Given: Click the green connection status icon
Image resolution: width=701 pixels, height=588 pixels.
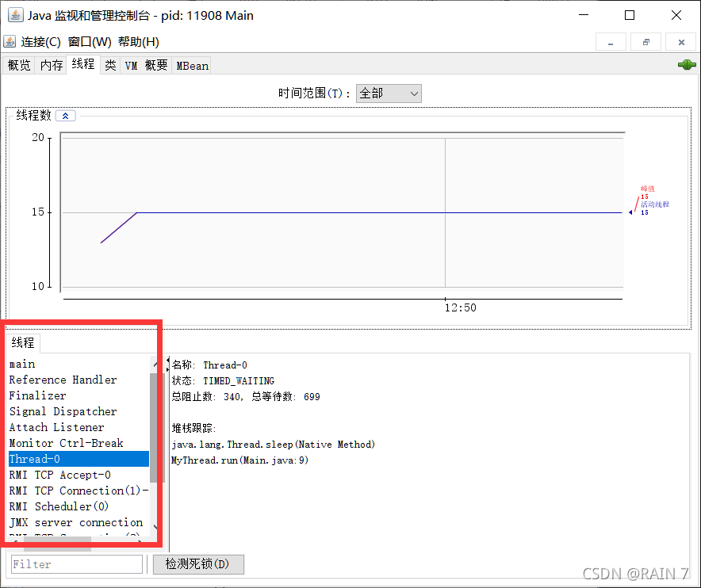Looking at the screenshot, I should pos(686,65).
